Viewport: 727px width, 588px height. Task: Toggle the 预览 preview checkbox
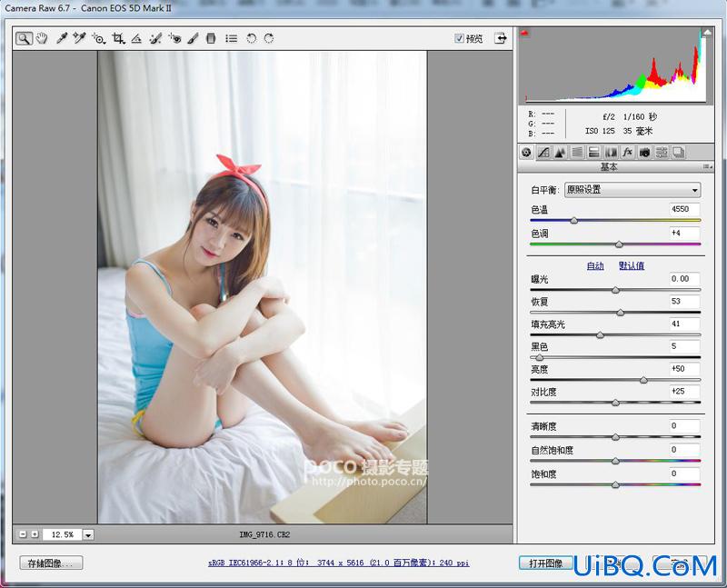click(459, 38)
